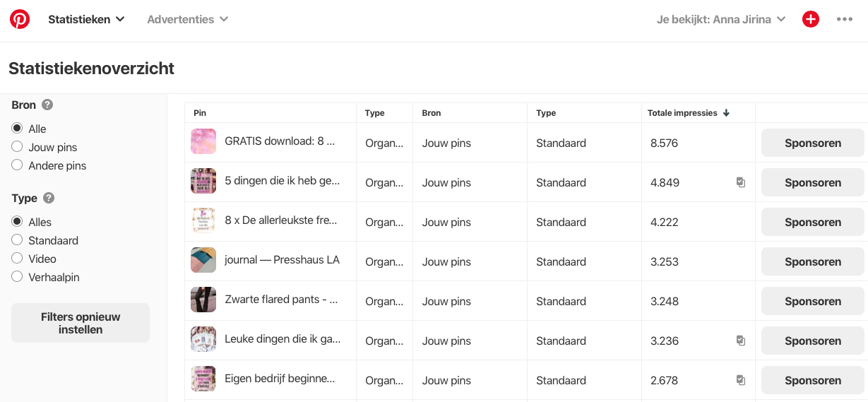Click the copy icon beside 3.236 impressions
The width and height of the screenshot is (868, 402).
tap(740, 341)
